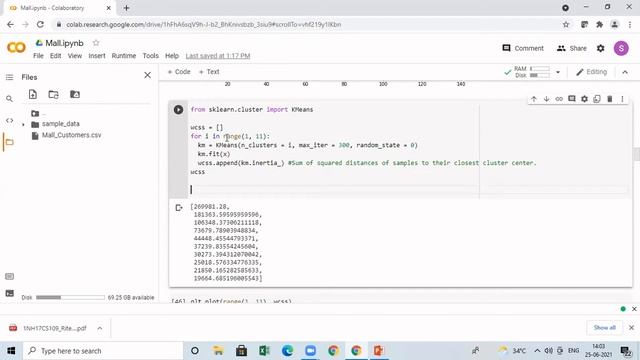Open Last saved revision history link
The height and width of the screenshot is (360, 640).
click(x=218, y=56)
